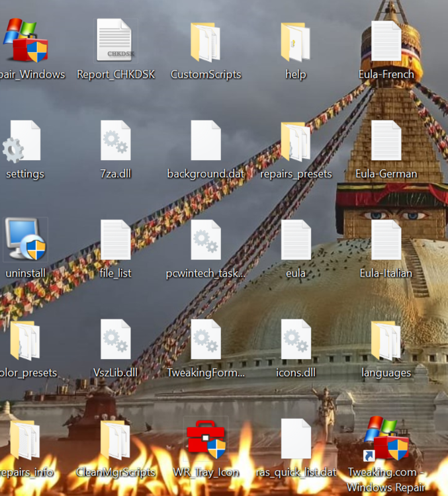The height and width of the screenshot is (496, 448).
Task: Click the settings file icon with gear
Action: pos(22,141)
